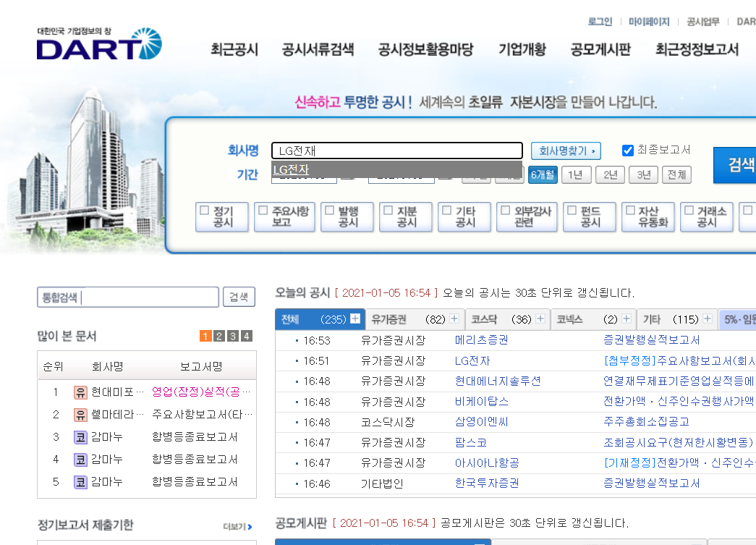Click the 공시업무 link

[x=702, y=22]
